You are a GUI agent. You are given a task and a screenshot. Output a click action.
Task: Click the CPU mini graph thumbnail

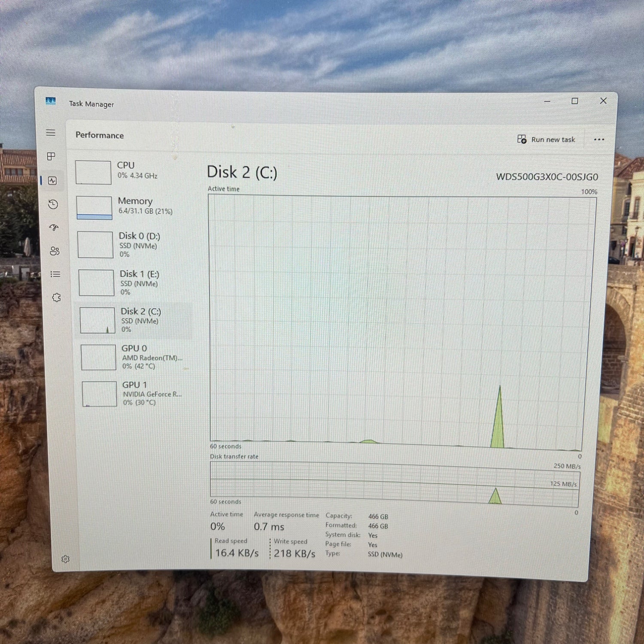tap(93, 173)
